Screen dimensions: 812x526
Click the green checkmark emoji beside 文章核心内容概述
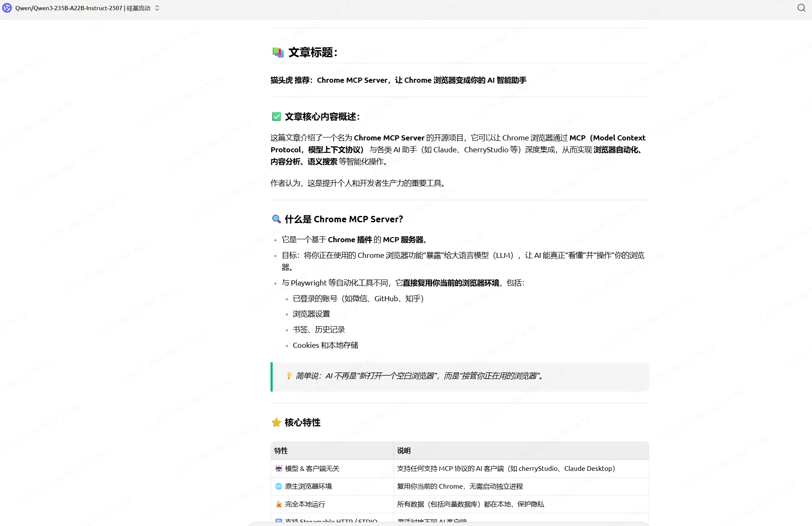276,117
